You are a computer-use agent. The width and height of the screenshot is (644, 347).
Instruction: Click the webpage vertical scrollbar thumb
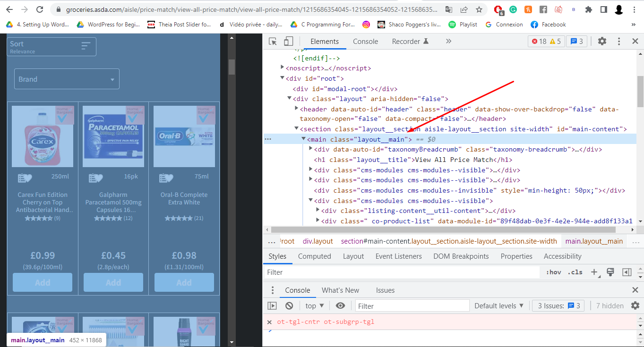(232, 67)
